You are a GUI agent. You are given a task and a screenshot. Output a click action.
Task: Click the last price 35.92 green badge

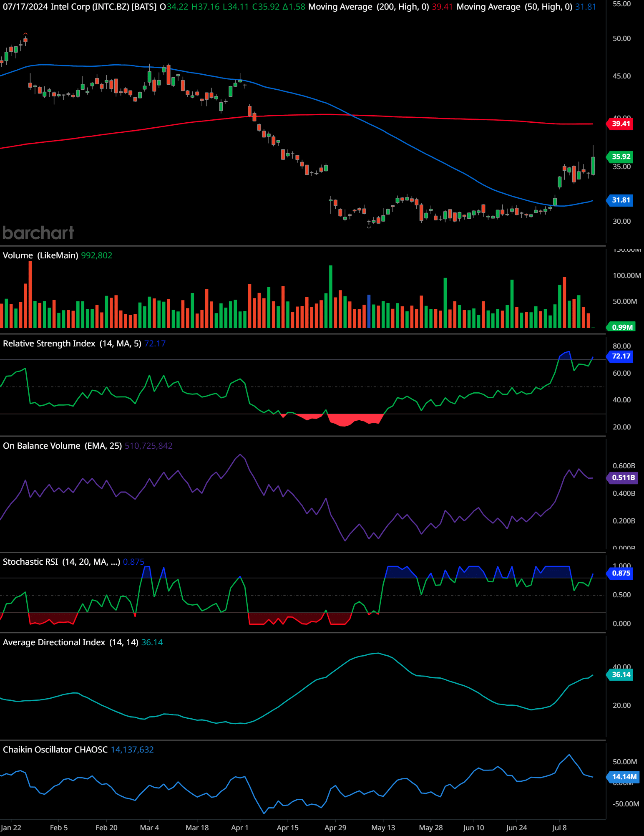(x=620, y=157)
